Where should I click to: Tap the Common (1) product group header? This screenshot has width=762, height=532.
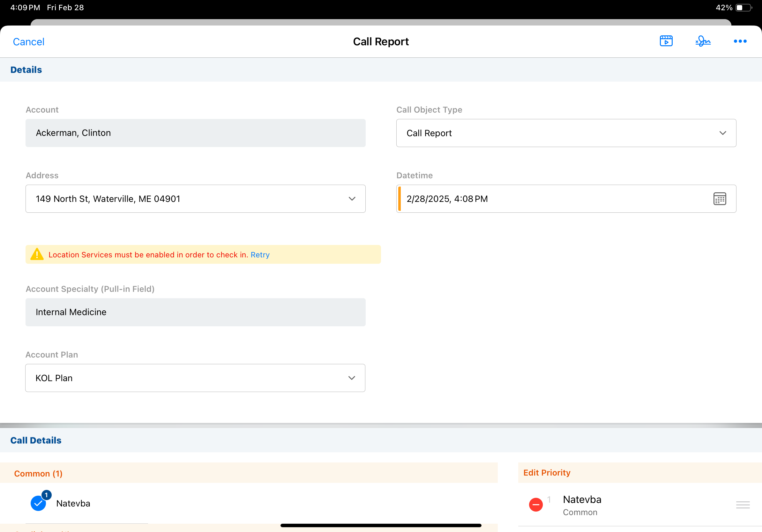point(38,473)
